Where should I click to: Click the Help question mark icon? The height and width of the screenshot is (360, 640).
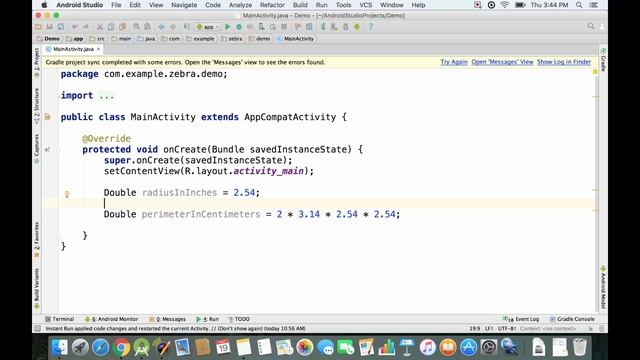[x=371, y=27]
